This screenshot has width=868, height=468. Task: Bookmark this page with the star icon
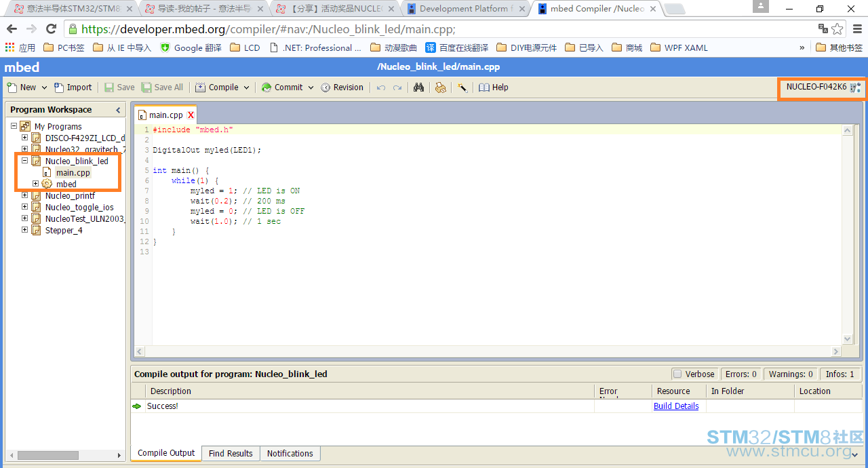pyautogui.click(x=837, y=29)
